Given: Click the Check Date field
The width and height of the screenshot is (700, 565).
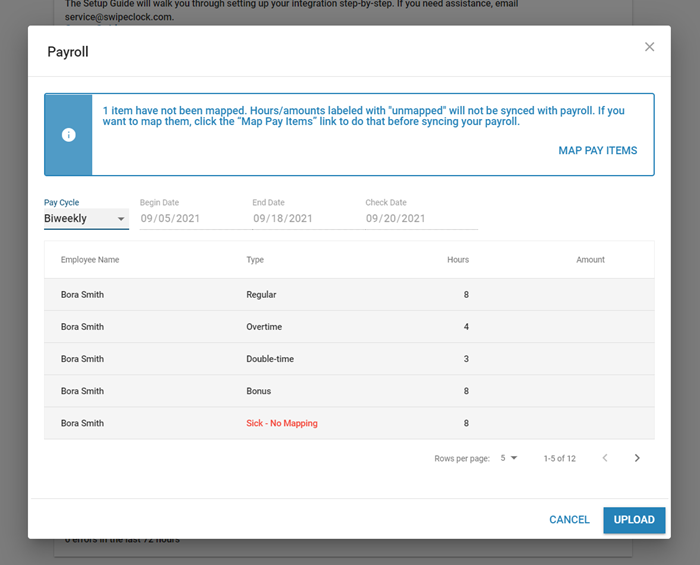Looking at the screenshot, I should 420,219.
